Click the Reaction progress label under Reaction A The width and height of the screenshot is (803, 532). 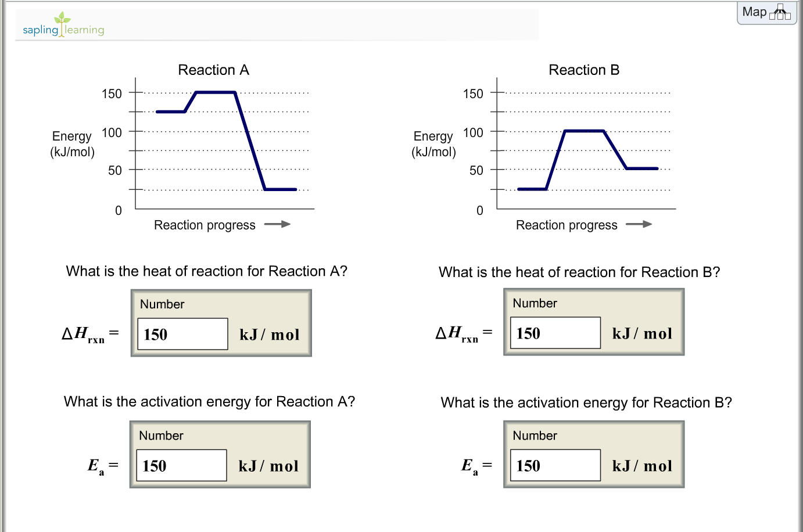click(205, 225)
